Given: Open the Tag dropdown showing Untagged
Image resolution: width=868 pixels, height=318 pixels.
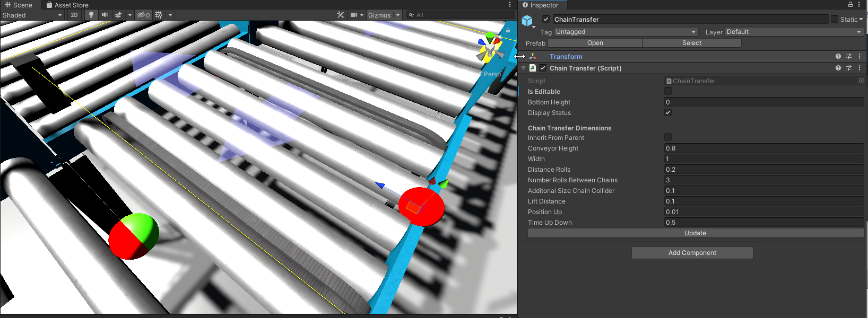Looking at the screenshot, I should [626, 32].
